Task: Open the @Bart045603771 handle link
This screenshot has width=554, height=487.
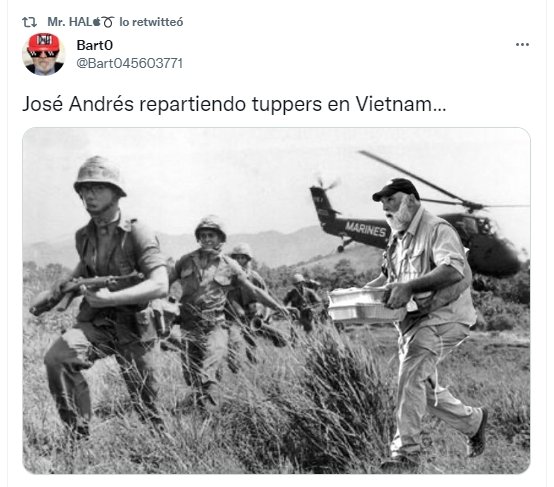Action: (129, 64)
